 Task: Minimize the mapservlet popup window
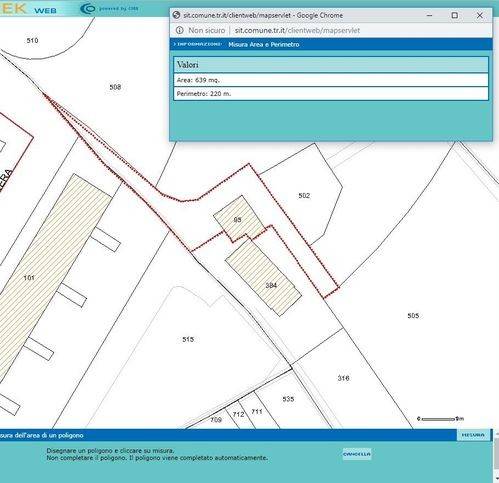pos(430,15)
